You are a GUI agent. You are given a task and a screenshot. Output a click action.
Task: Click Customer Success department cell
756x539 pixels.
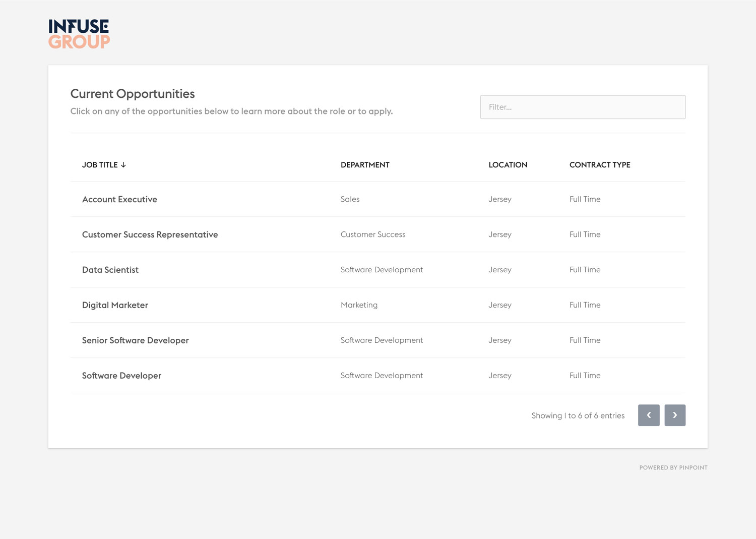[x=372, y=234]
